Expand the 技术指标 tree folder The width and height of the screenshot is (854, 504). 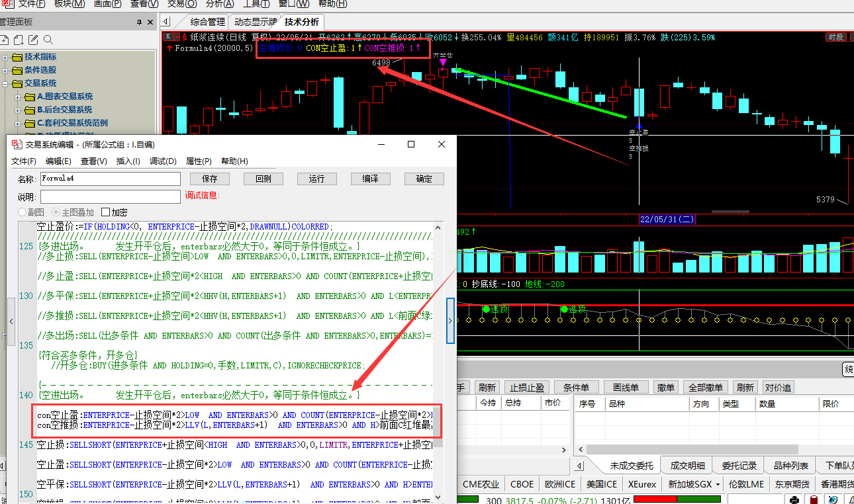(x=5, y=57)
